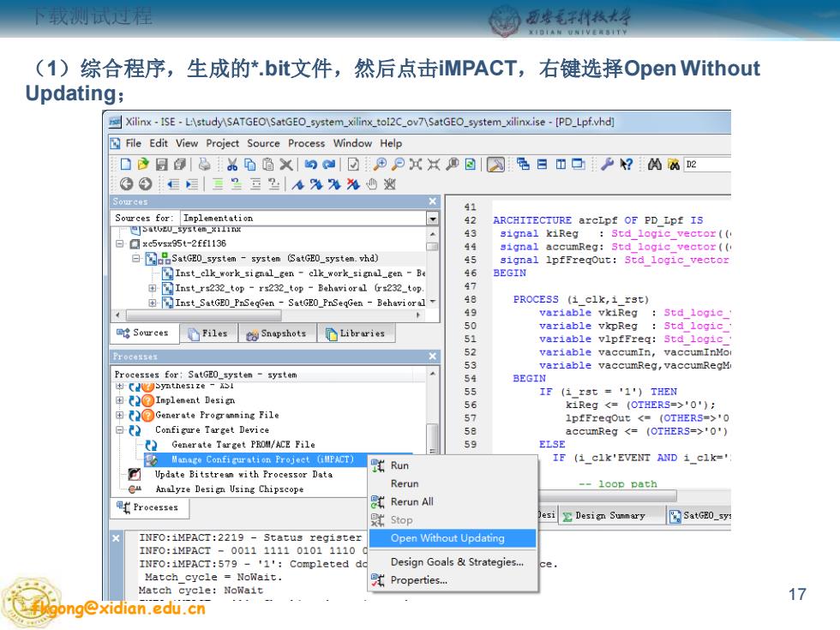Screen dimensions: 840x630
Task: Redo with the blue forward-arrow icon
Action: [329, 165]
